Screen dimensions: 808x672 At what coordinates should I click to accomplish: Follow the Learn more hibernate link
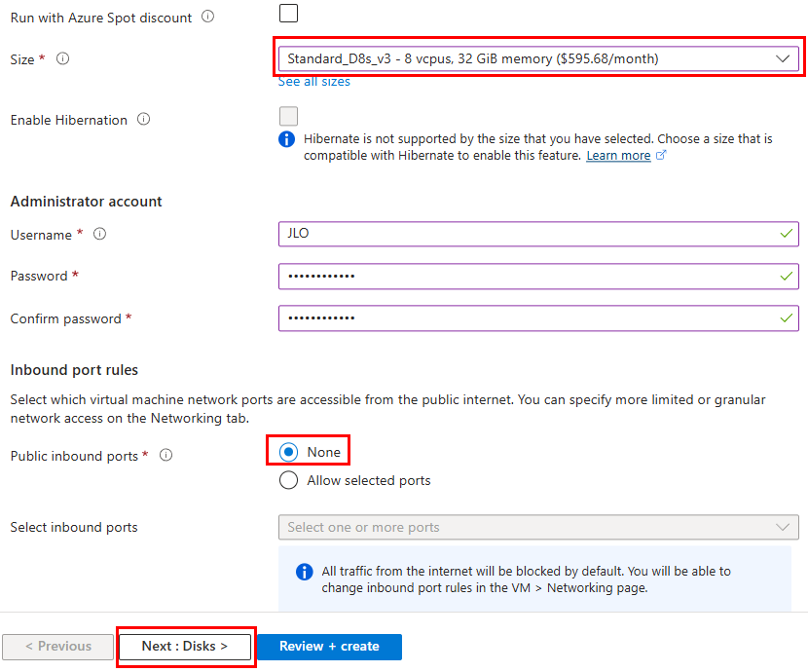pos(618,156)
